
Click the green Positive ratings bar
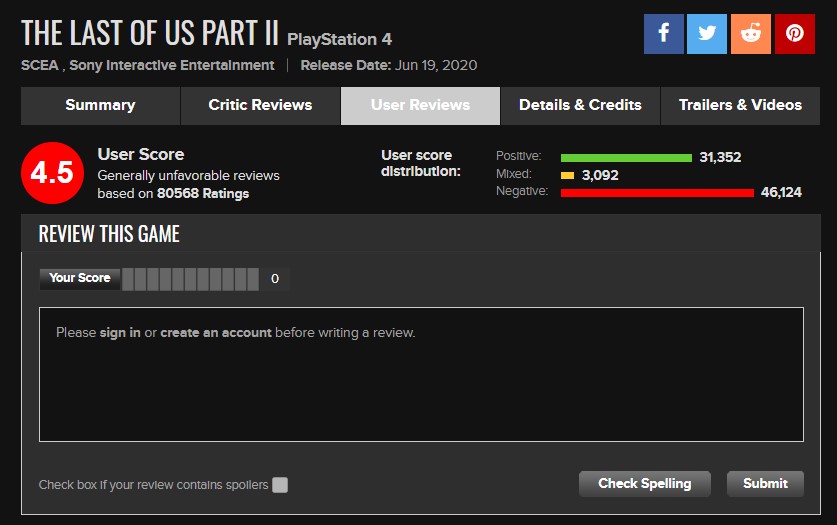pos(626,158)
